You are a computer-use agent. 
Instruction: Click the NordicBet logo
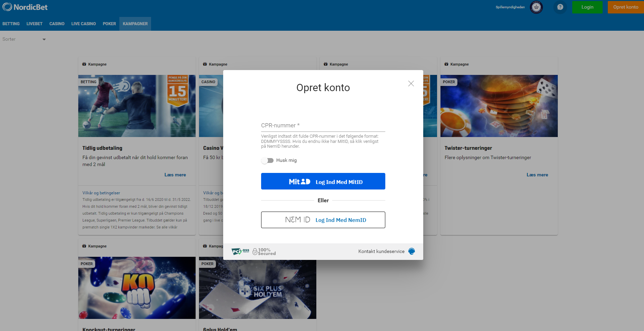(25, 7)
